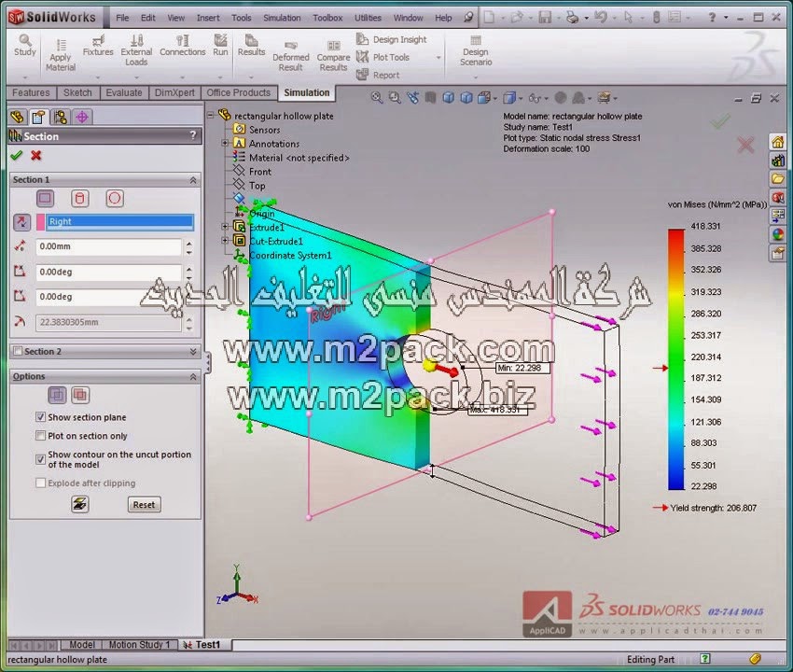Toggle Show contour on the uncut portion

pos(40,459)
